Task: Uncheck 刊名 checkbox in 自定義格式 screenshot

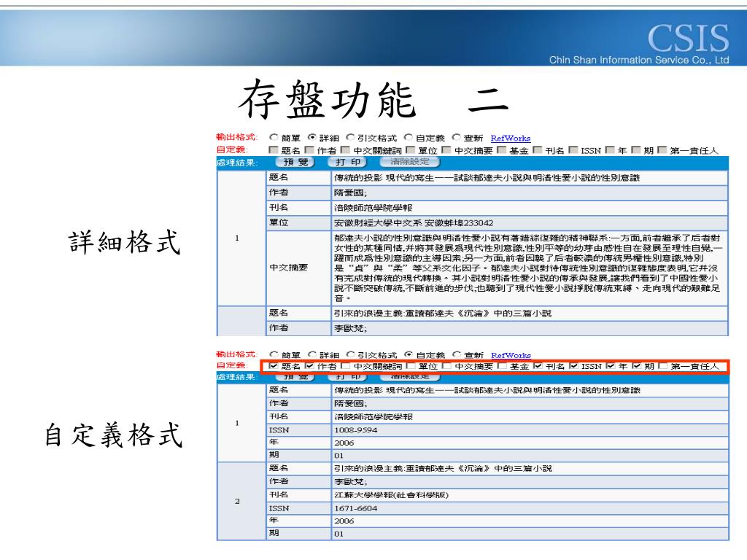Action: pos(538,366)
